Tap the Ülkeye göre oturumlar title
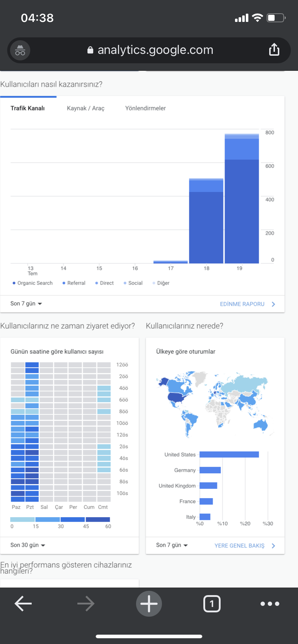298x644 pixels. pos(186,351)
